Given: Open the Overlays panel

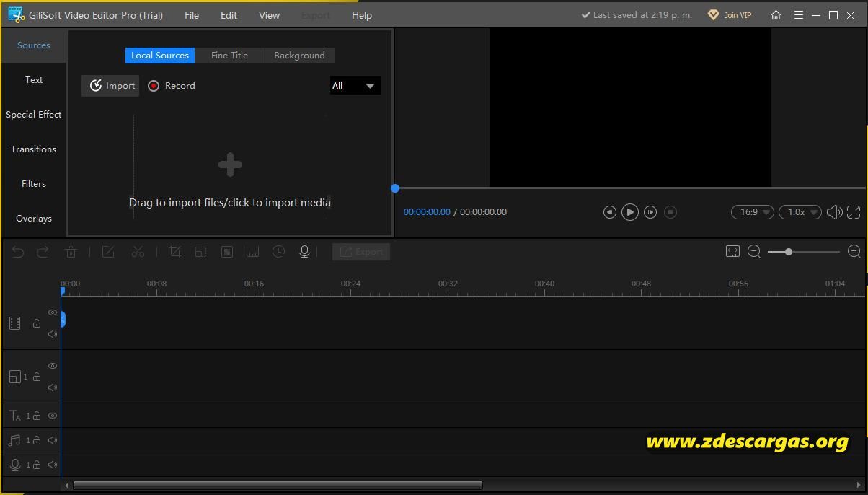Looking at the screenshot, I should [34, 219].
